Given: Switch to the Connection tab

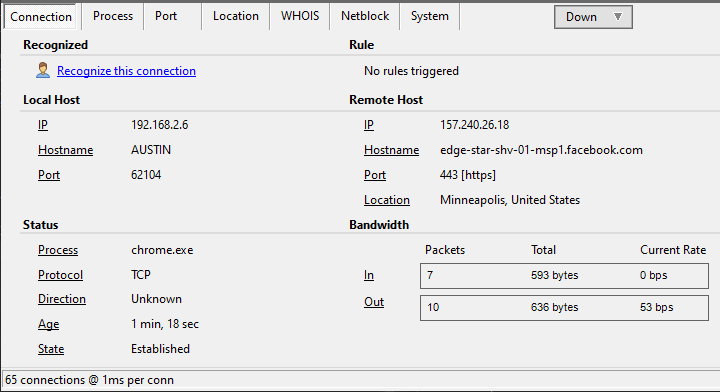Looking at the screenshot, I should tap(41, 17).
